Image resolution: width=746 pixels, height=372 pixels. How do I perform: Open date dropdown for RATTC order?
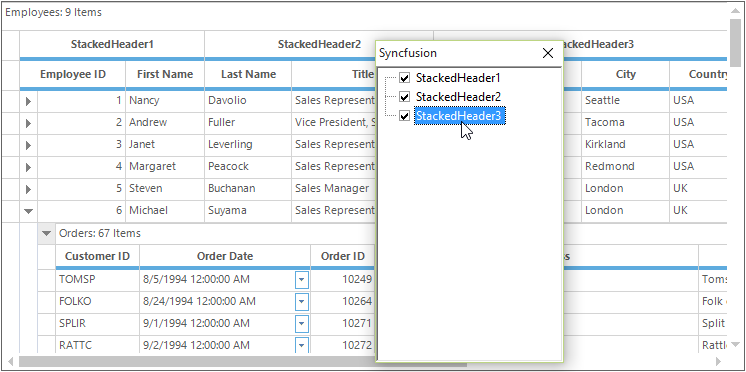click(x=302, y=344)
